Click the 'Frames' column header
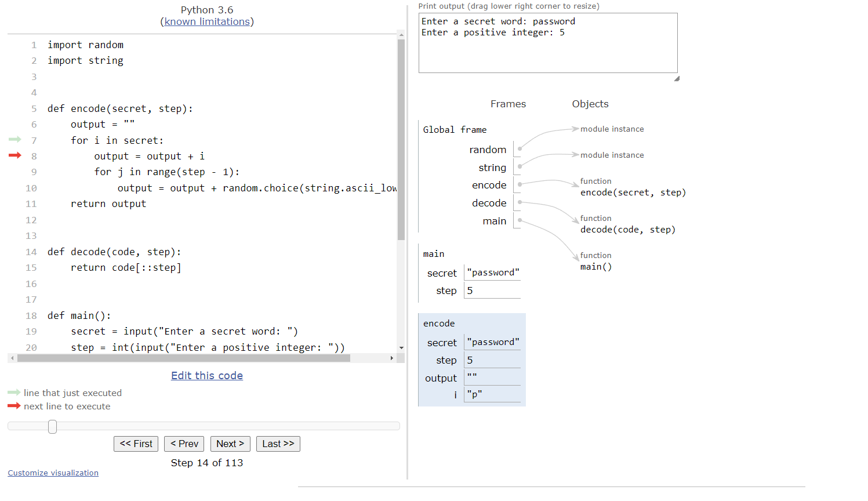Viewport: 868px width, 501px height. [508, 104]
